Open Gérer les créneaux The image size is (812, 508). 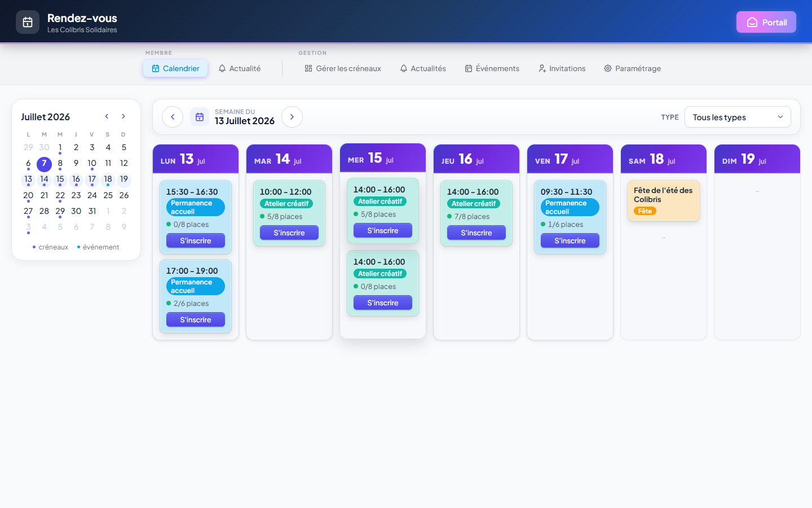(x=343, y=68)
